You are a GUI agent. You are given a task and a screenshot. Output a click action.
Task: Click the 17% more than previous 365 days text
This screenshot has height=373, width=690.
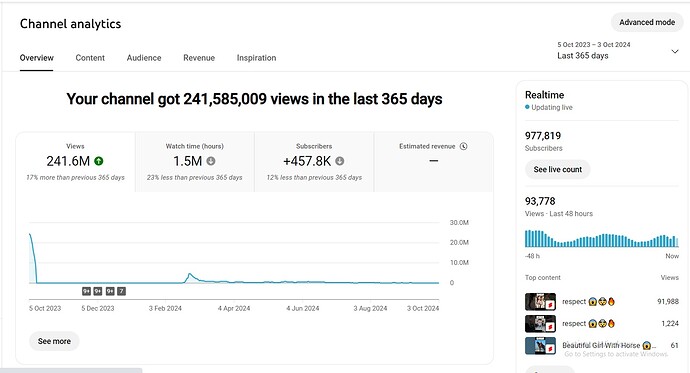pyautogui.click(x=75, y=177)
